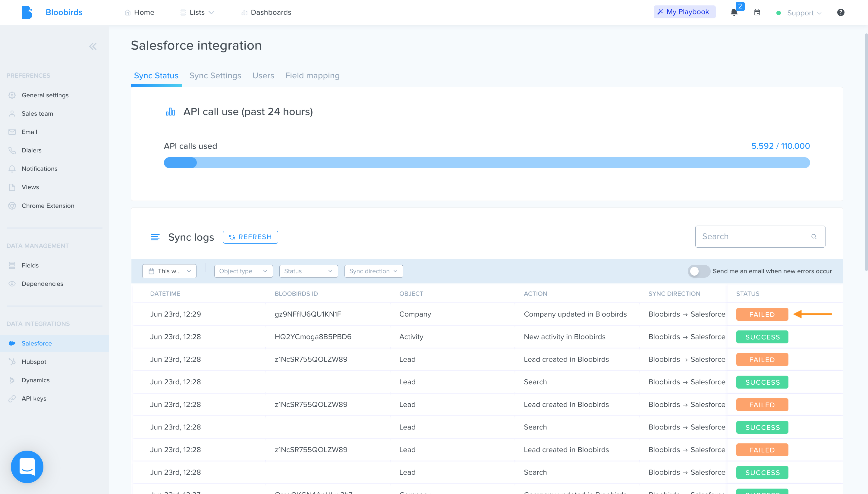This screenshot has width=868, height=494.
Task: Click the STATUS column header
Action: point(747,294)
